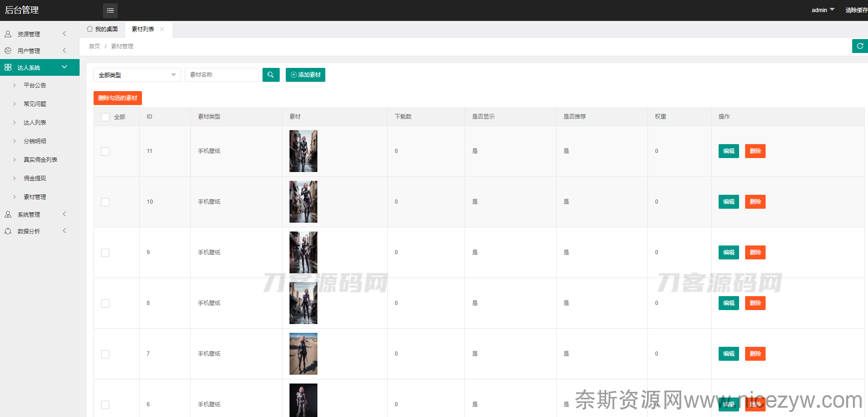This screenshot has width=868, height=417.
Task: Open the thumbnail image of row 10
Action: point(303,202)
